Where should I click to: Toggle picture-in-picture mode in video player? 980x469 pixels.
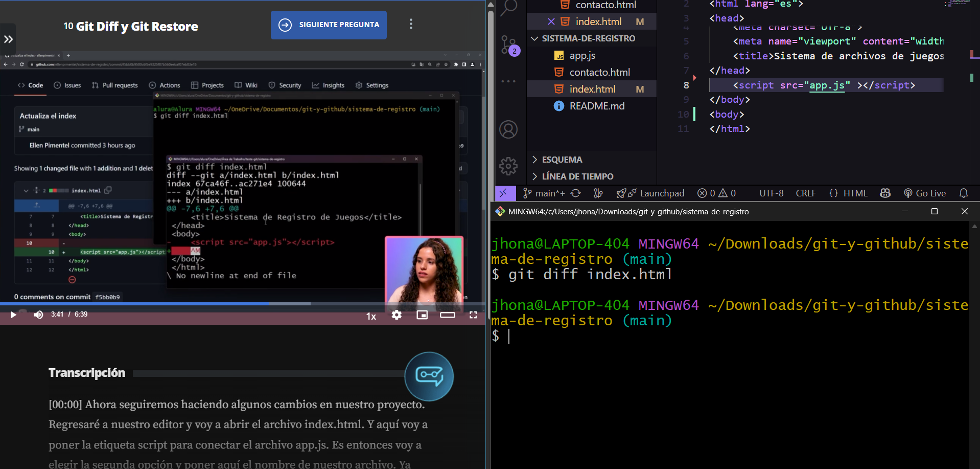pos(422,315)
